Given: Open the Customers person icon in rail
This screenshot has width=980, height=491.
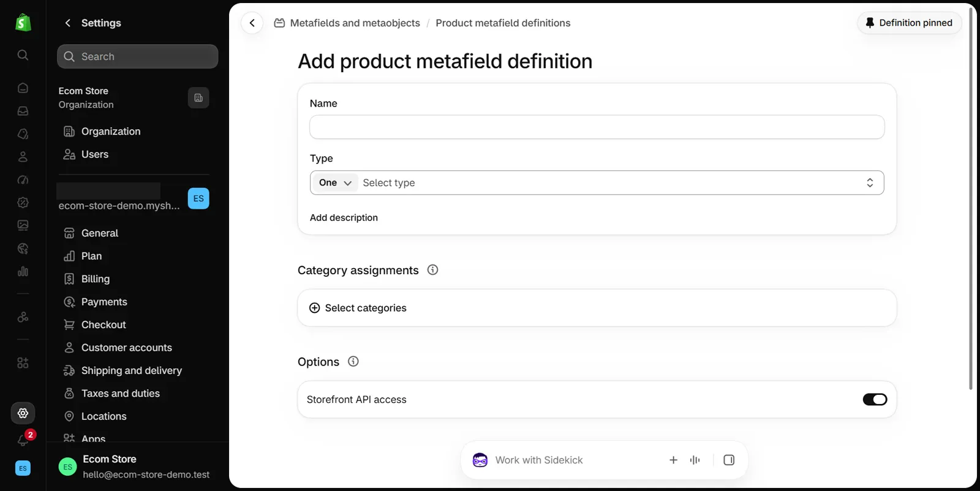Looking at the screenshot, I should [23, 157].
